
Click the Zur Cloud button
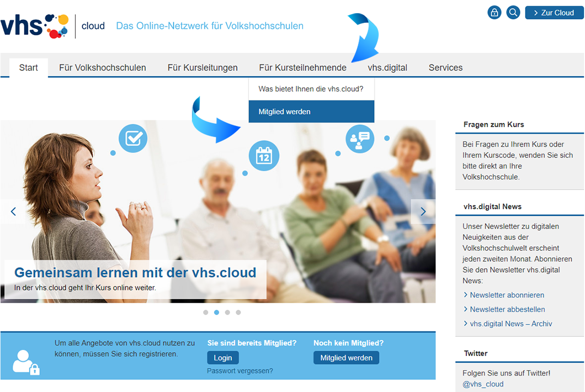pyautogui.click(x=554, y=13)
